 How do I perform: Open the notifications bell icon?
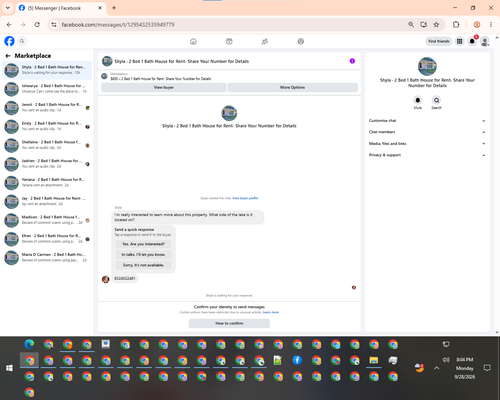[x=472, y=41]
